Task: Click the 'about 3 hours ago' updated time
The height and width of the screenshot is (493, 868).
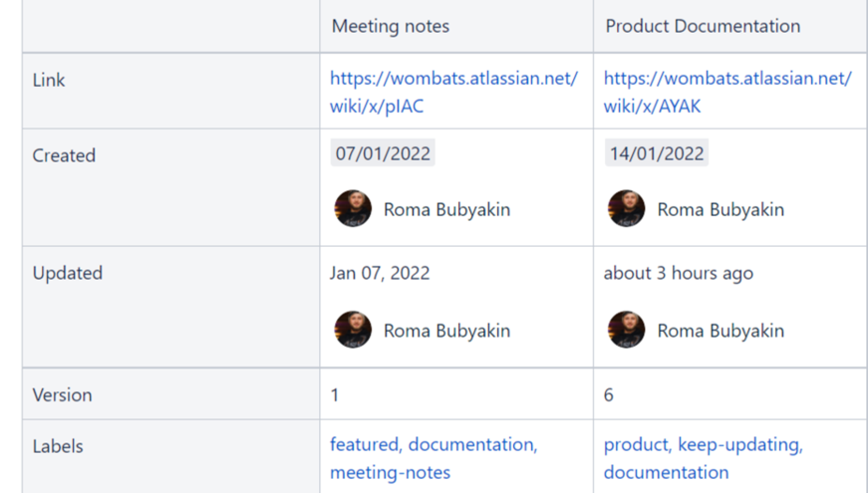Action: pyautogui.click(x=679, y=273)
